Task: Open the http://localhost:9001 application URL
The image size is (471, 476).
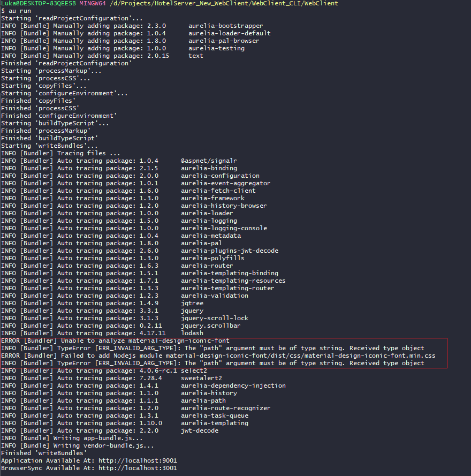Action: (138, 461)
